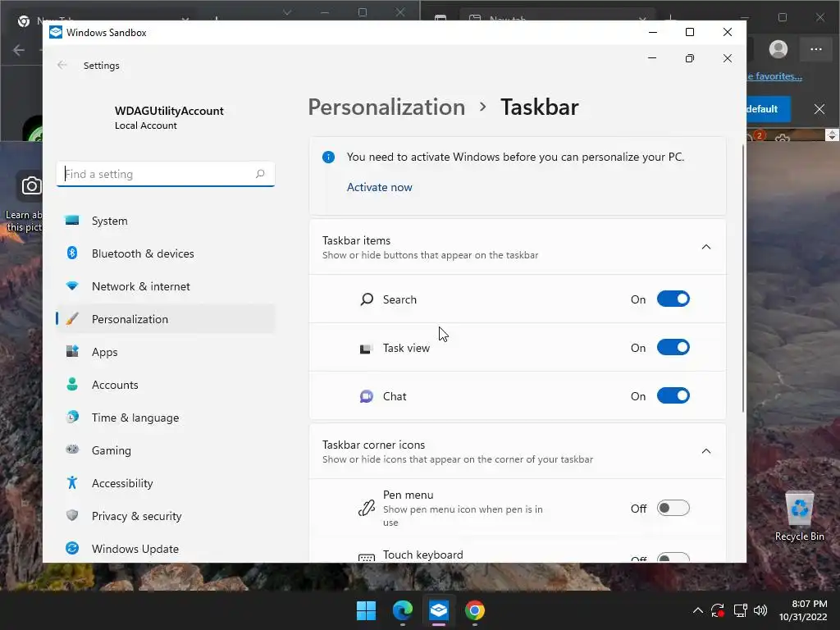Screen dimensions: 840x630
Task: Click the Gaming controller icon
Action: coord(72,450)
